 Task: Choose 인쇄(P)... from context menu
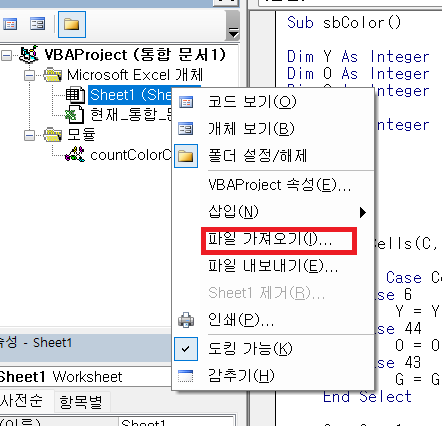point(273,320)
